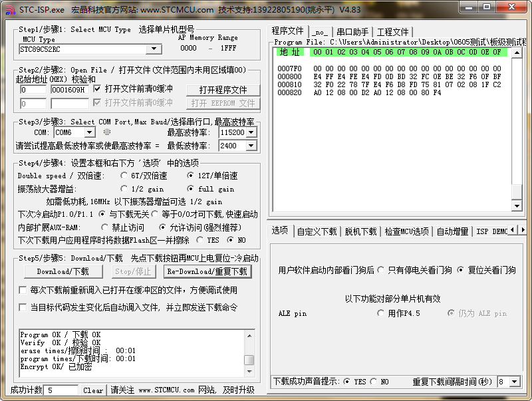Click hex row address 000800
This screenshot has width=532, height=401.
pos(289,76)
